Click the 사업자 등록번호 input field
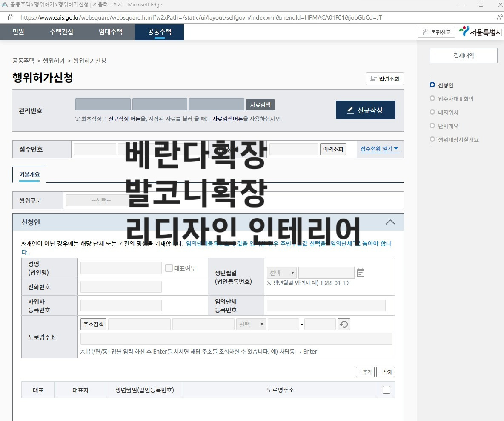Screen dimensions: 504x421 [121, 306]
